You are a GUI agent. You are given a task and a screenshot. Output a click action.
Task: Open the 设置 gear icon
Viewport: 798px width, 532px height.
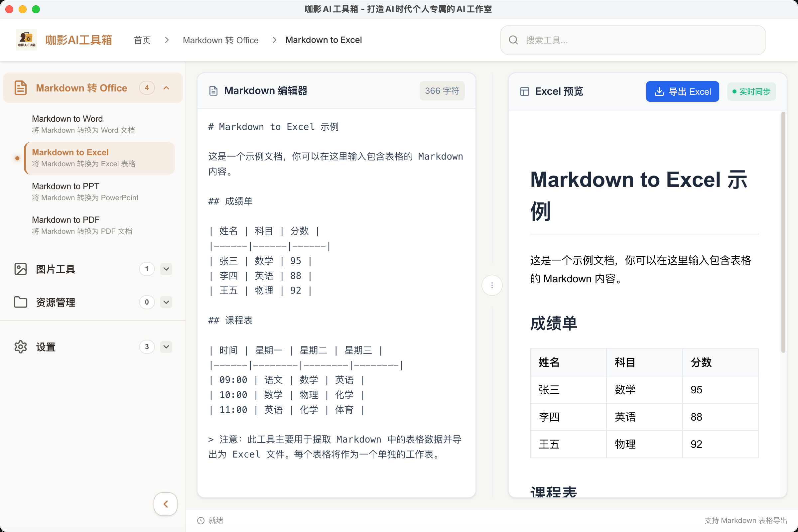(x=20, y=347)
